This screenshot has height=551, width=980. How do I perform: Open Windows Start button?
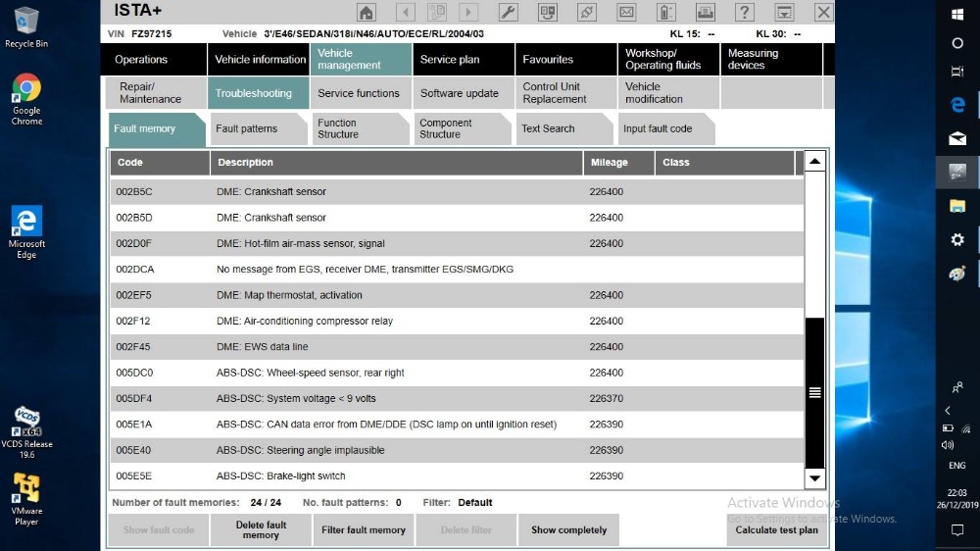click(956, 14)
